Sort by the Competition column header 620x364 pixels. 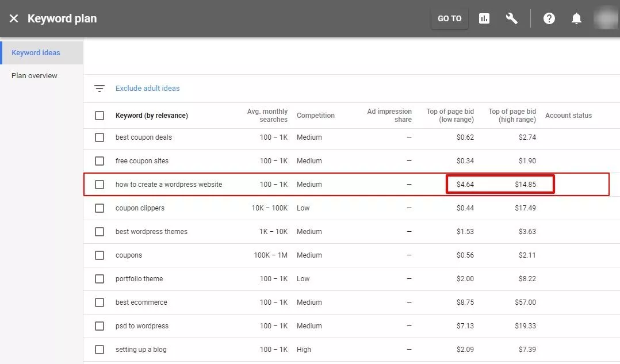point(316,116)
